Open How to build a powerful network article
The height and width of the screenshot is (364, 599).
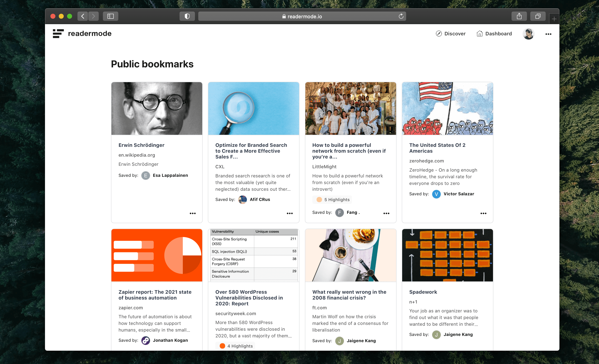(349, 151)
